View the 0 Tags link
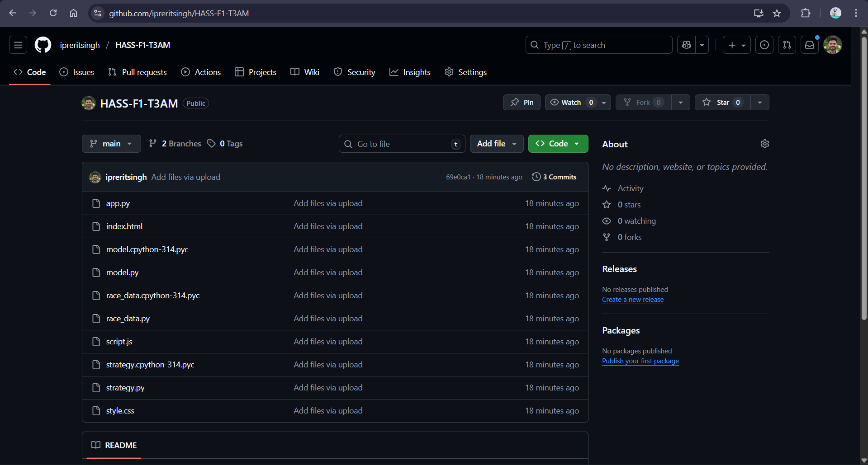The image size is (868, 465). [x=225, y=144]
